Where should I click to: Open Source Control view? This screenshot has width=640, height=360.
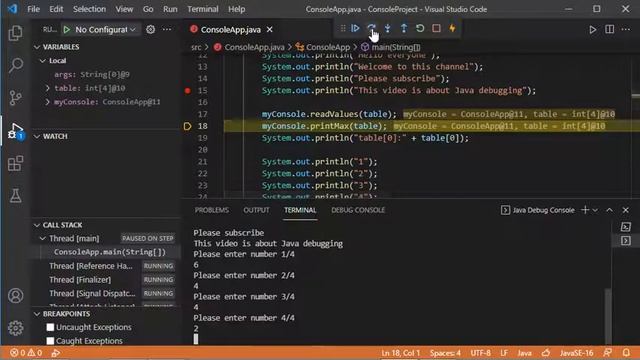16,98
